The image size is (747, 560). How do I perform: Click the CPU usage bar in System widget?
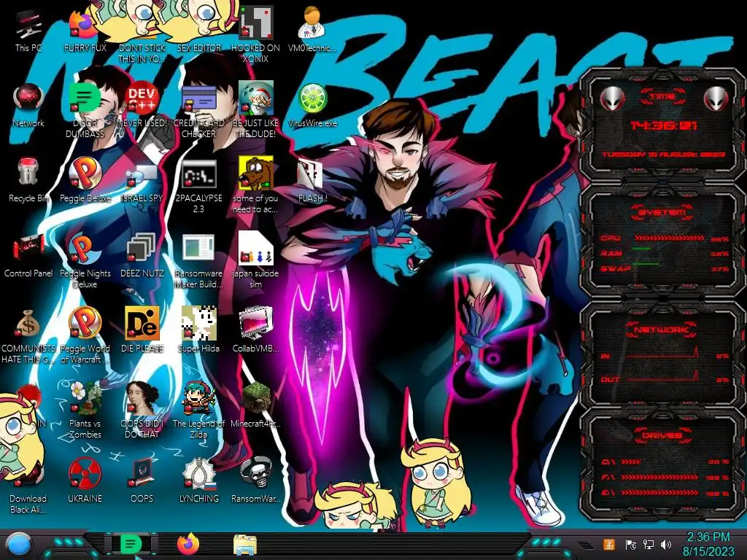[669, 238]
